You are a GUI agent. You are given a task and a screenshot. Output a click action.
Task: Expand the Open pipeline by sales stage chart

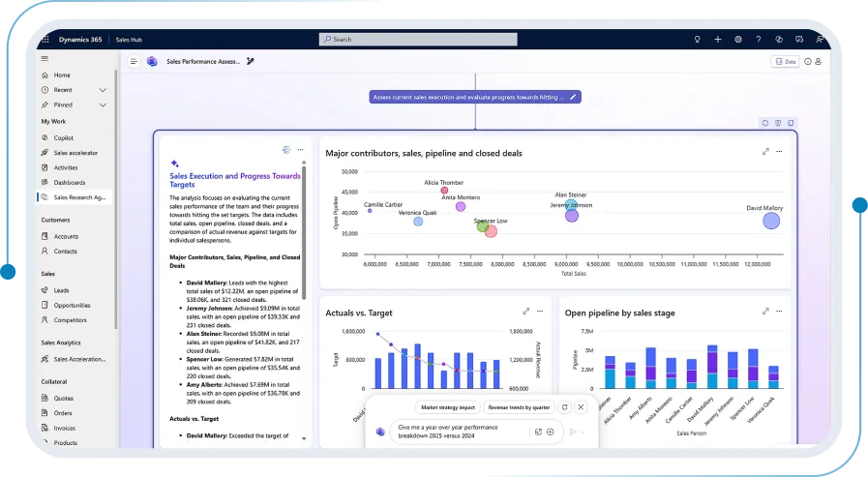(765, 311)
